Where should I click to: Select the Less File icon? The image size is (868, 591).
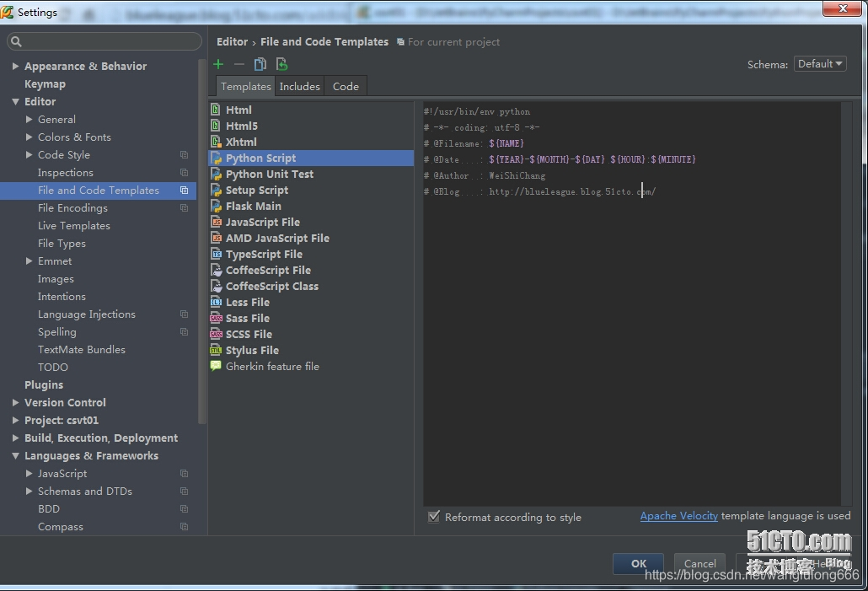[x=216, y=302]
